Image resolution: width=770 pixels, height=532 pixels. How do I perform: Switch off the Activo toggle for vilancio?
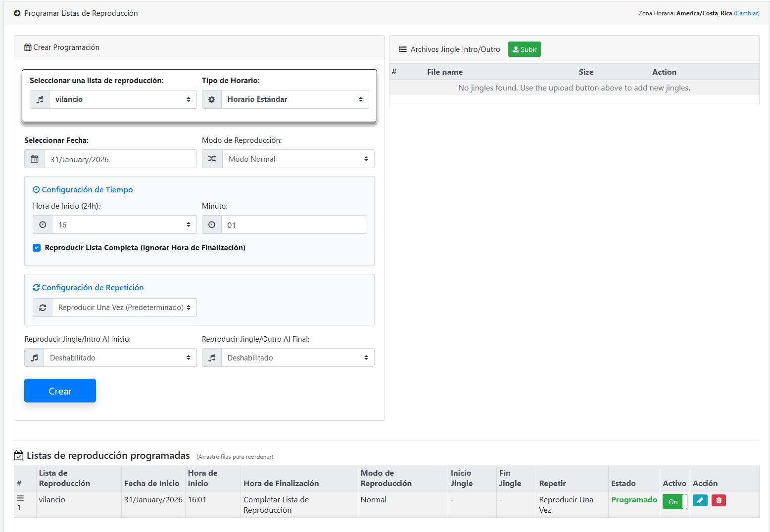pyautogui.click(x=674, y=501)
